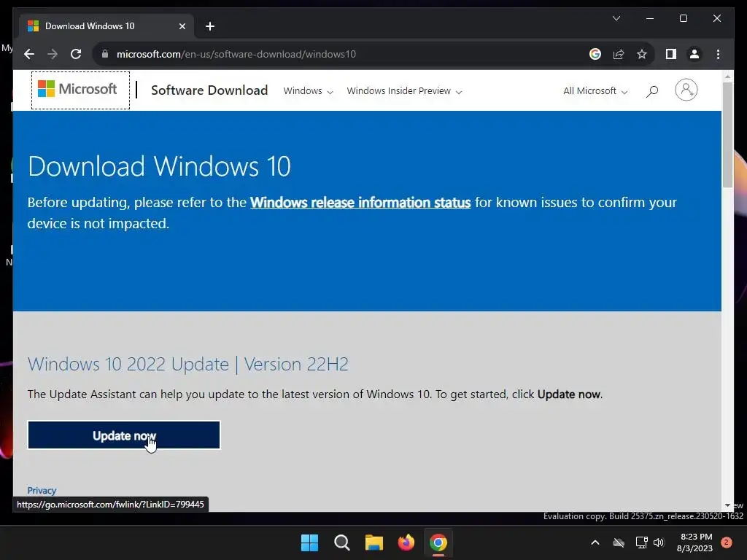Go back using the browser back arrow
The image size is (747, 560).
29,54
